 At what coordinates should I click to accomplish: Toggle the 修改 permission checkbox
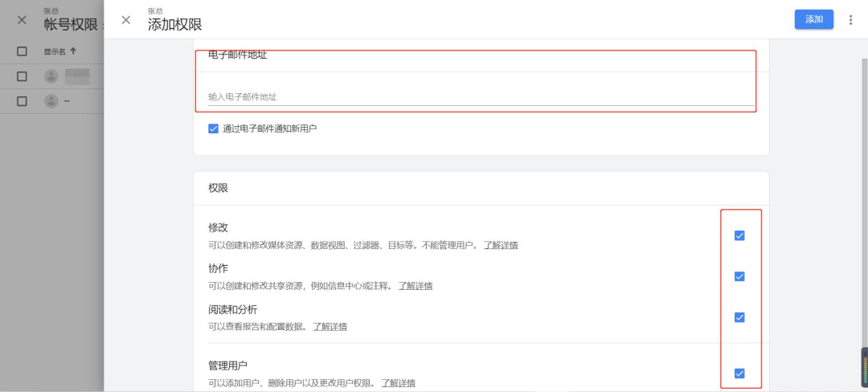coord(739,235)
